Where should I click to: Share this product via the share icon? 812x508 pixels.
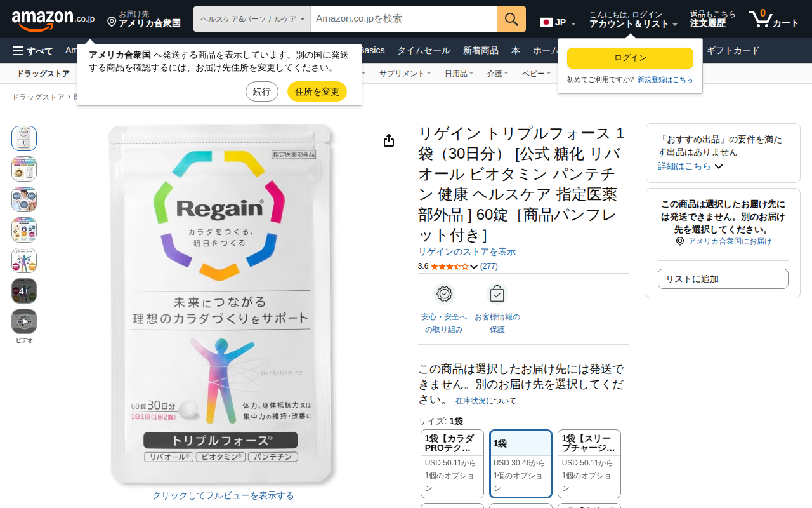(x=389, y=140)
